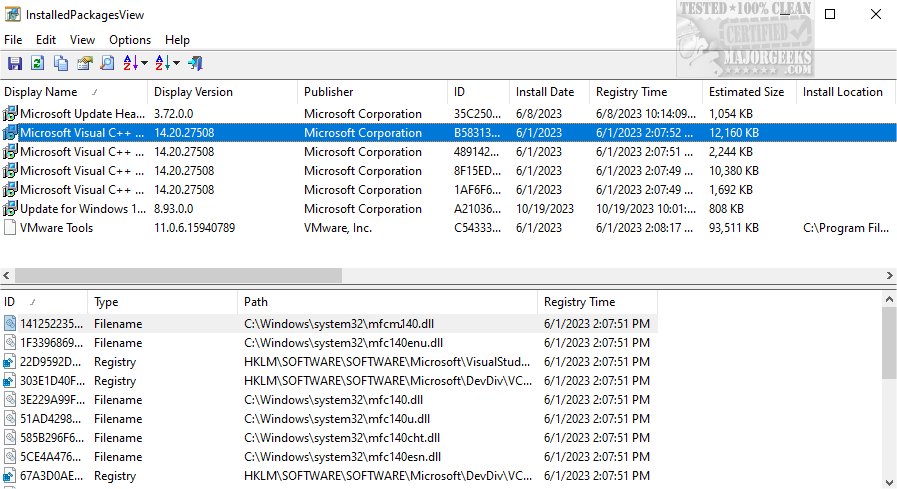Open the second A-Z sort dropdown arrow
Viewport: 897px width, 489px height.
tap(177, 64)
